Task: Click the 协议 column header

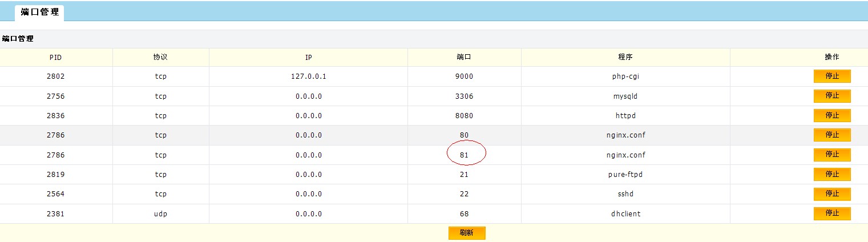Action: pyautogui.click(x=160, y=57)
